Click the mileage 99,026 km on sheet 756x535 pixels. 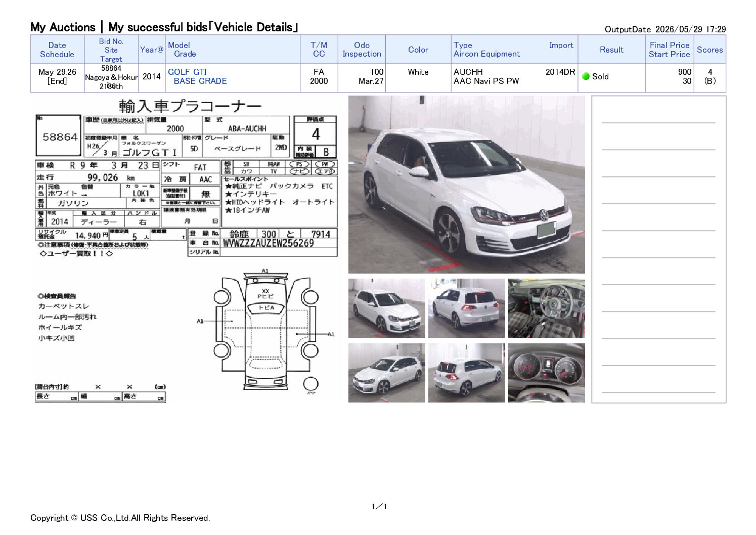[111, 177]
